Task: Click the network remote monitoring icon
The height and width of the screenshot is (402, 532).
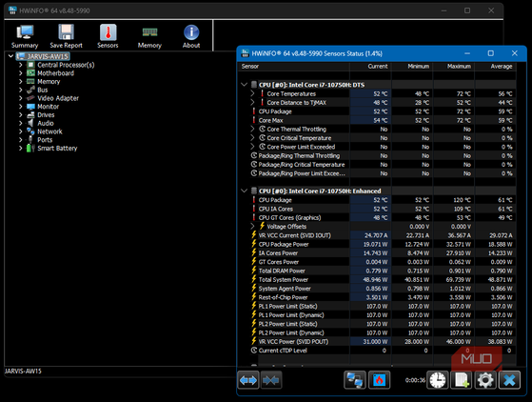Action: (x=355, y=380)
